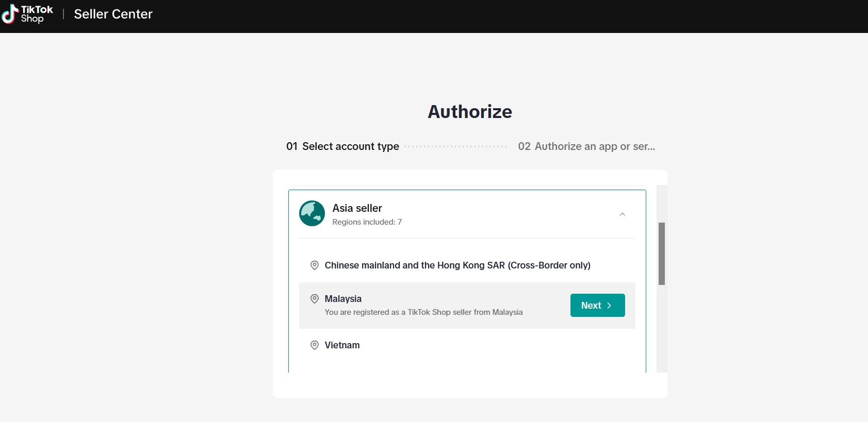This screenshot has width=868, height=422.
Task: Open the Seller Center title link
Action: tap(113, 14)
